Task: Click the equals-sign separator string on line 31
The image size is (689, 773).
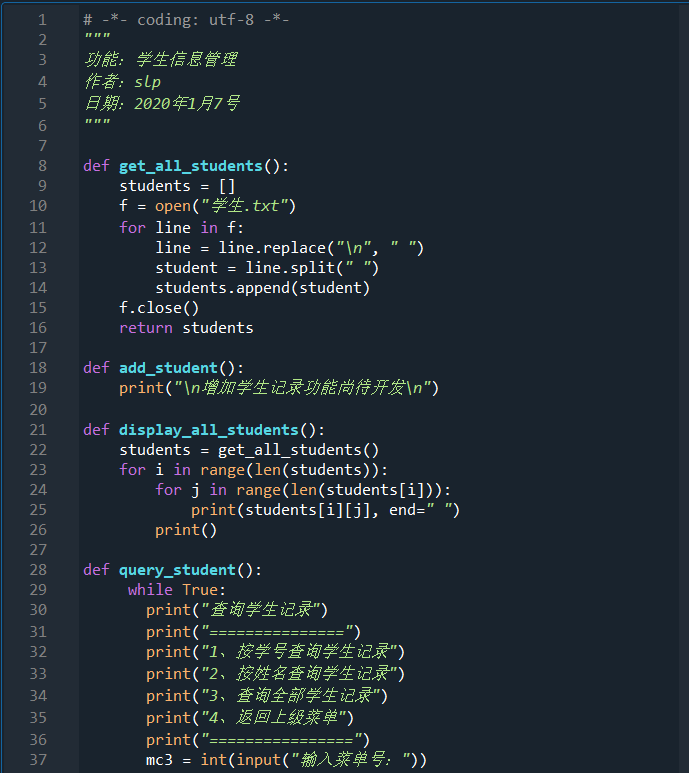Action: [277, 632]
